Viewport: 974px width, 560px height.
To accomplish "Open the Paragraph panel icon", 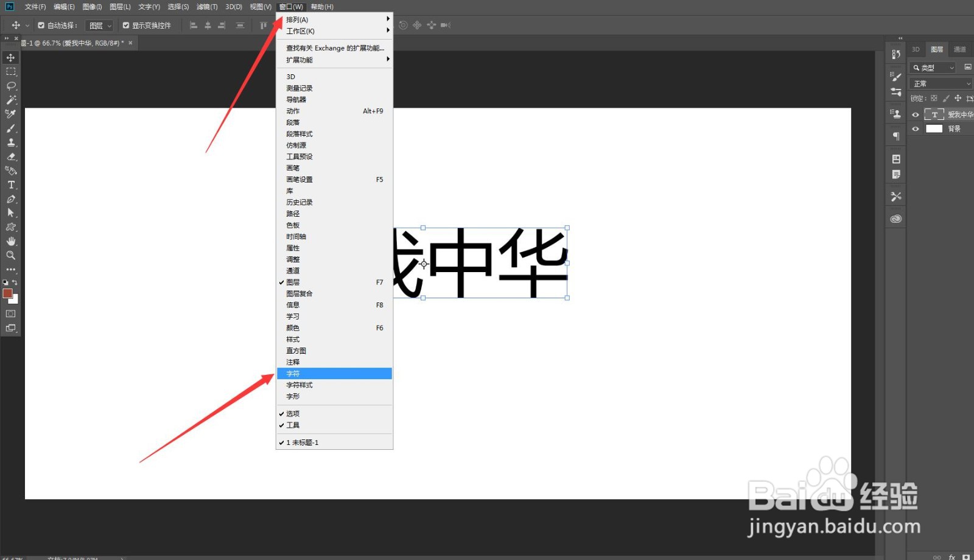I will 895,136.
